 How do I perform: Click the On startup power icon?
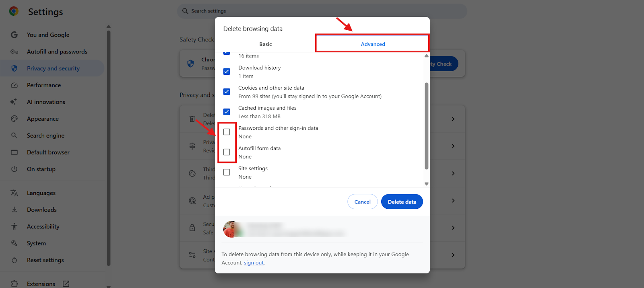point(14,169)
